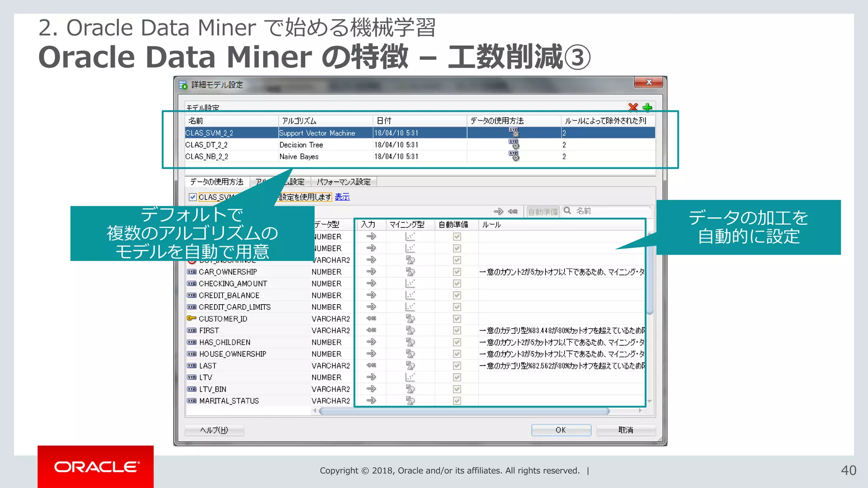This screenshot has height=488, width=868.
Task: Switch to the データの使用方法 tab
Action: pos(217,182)
